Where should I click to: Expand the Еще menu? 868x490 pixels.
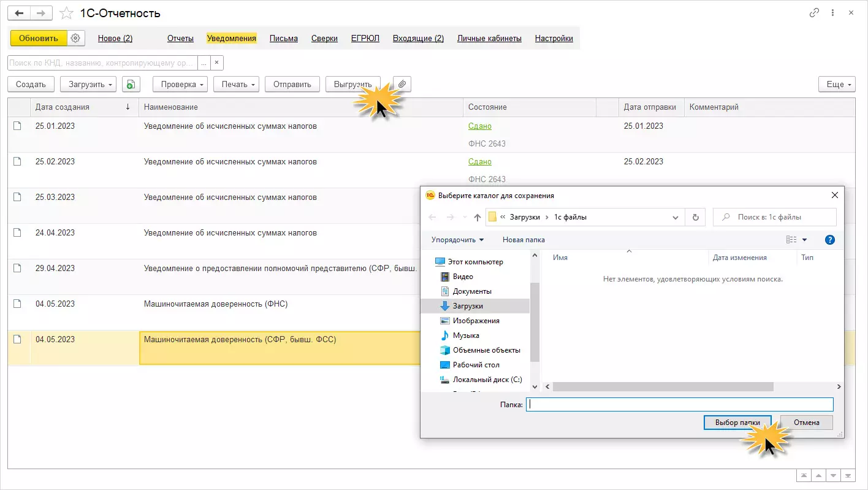pos(837,85)
